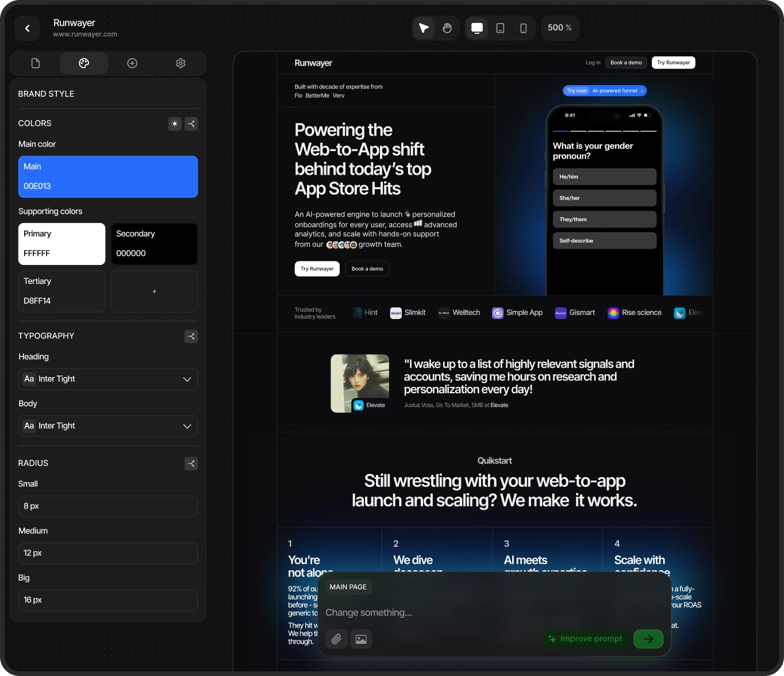The height and width of the screenshot is (676, 784).
Task: Click the add element plus icon in sidebar
Action: pos(132,63)
